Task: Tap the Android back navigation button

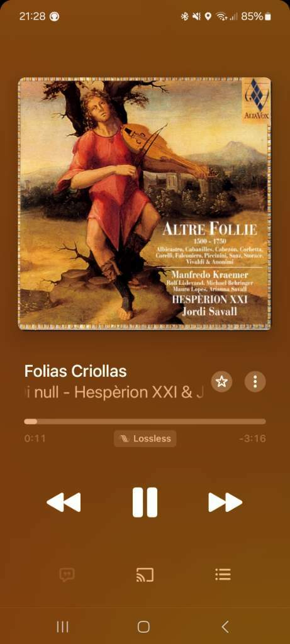Action: pos(225,627)
